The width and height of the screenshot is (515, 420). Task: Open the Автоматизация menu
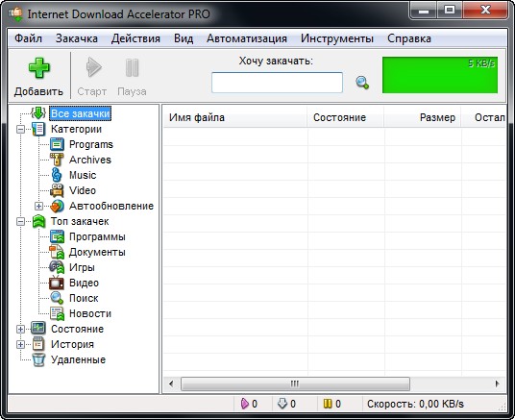[x=247, y=38]
